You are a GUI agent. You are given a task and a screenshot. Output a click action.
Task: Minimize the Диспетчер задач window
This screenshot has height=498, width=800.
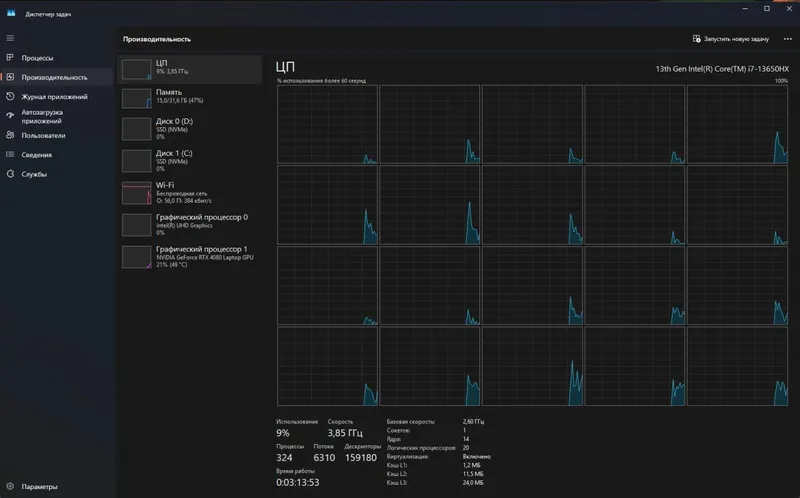coord(745,9)
